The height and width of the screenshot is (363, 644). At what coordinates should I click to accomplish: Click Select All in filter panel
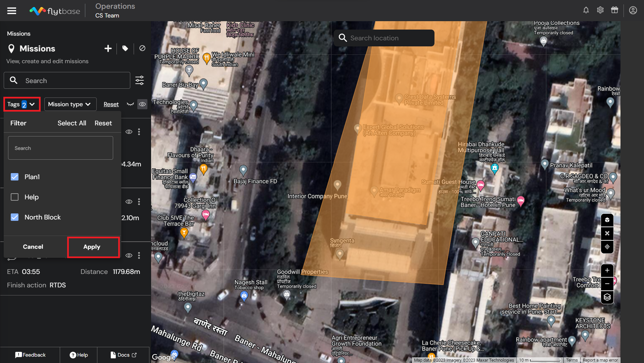[72, 123]
